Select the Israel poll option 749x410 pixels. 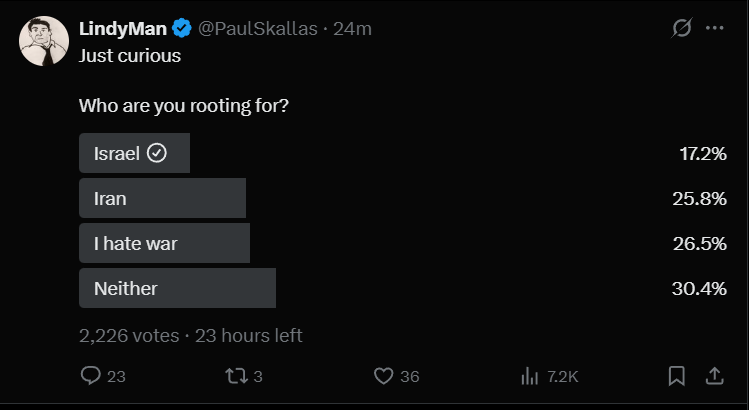click(x=403, y=153)
